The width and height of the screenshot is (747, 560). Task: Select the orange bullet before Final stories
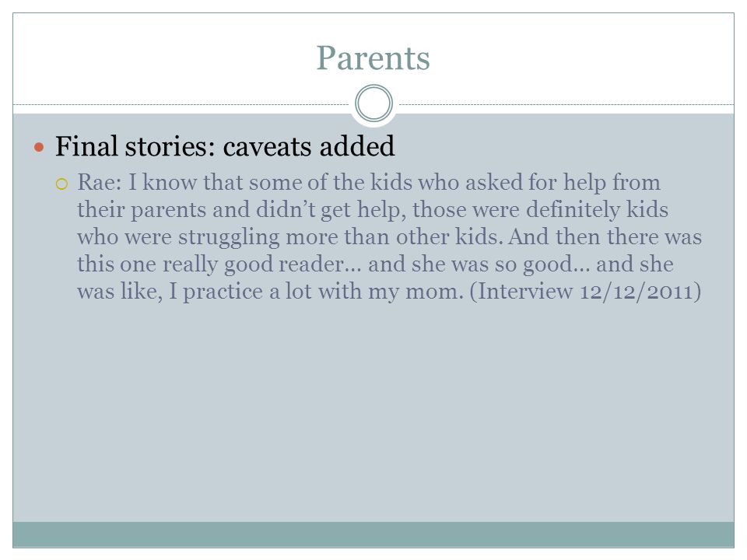coord(39,147)
